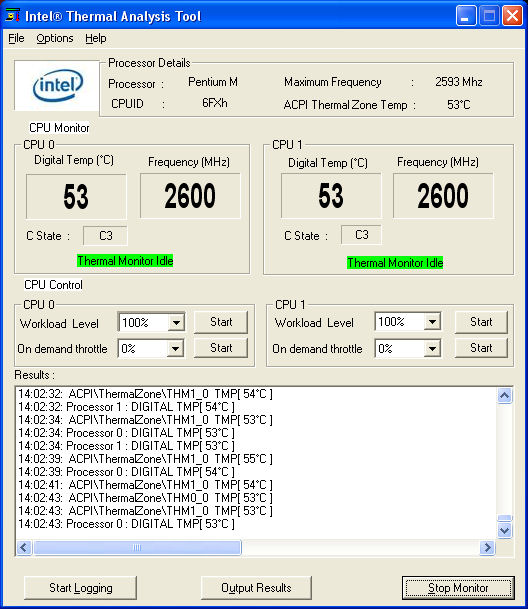This screenshot has height=609, width=528.
Task: Start CPU 1 on demand throttle
Action: point(481,348)
